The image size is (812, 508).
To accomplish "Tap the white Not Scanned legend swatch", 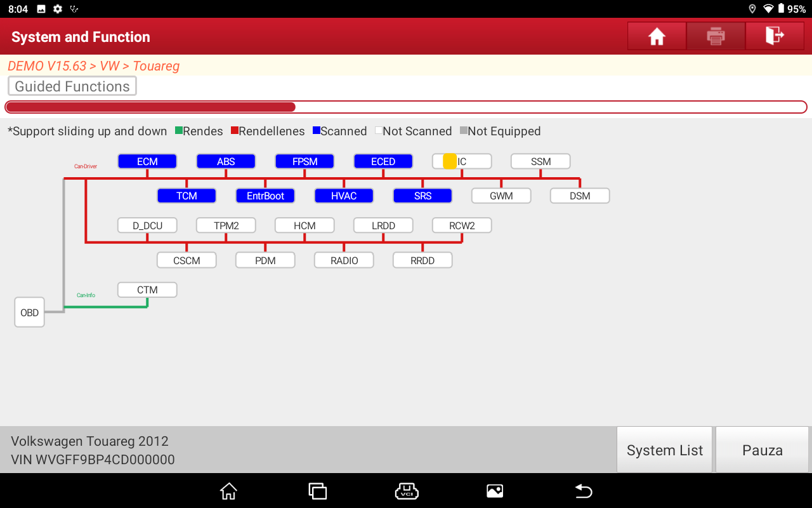I will point(379,131).
